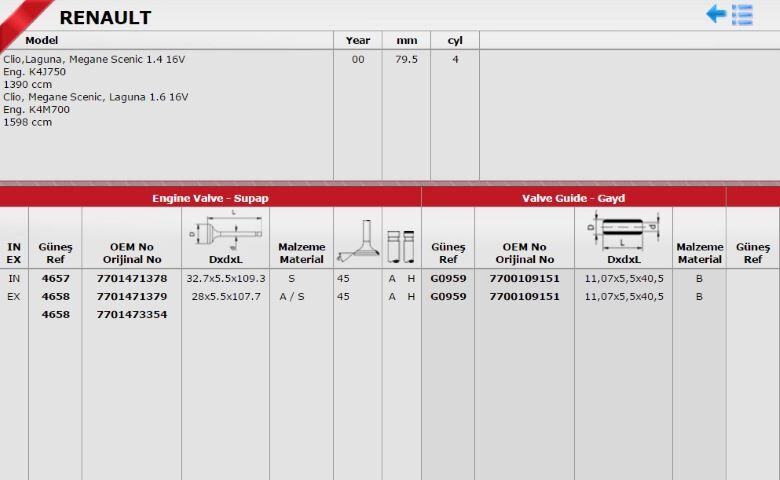Click the bore value 79.5
Image resolution: width=780 pixels, height=480 pixels.
406,59
